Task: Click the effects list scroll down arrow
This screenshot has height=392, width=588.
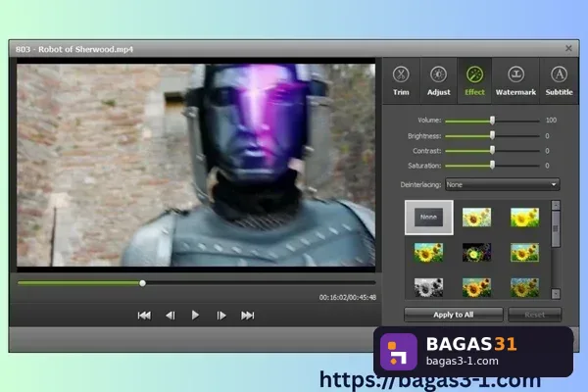Action: (x=556, y=294)
